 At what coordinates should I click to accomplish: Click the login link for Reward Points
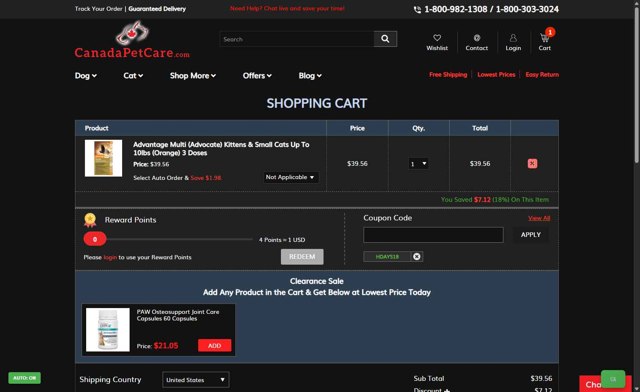click(x=110, y=257)
